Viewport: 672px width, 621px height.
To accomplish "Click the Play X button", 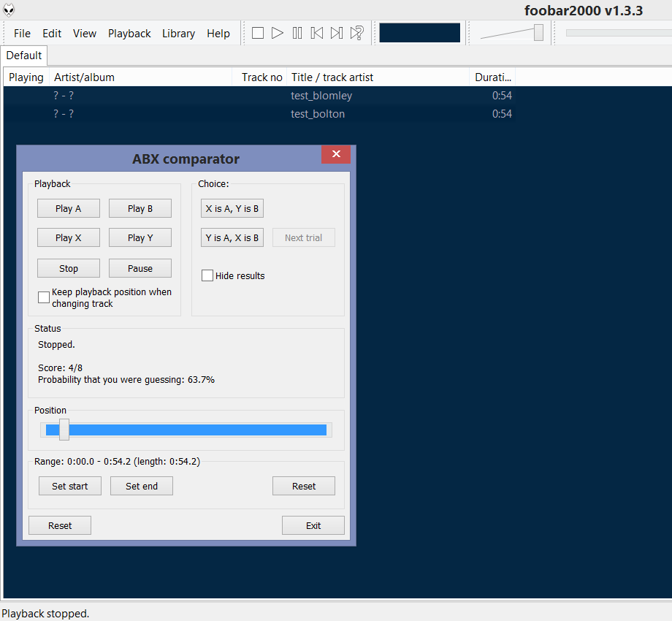I will click(69, 237).
